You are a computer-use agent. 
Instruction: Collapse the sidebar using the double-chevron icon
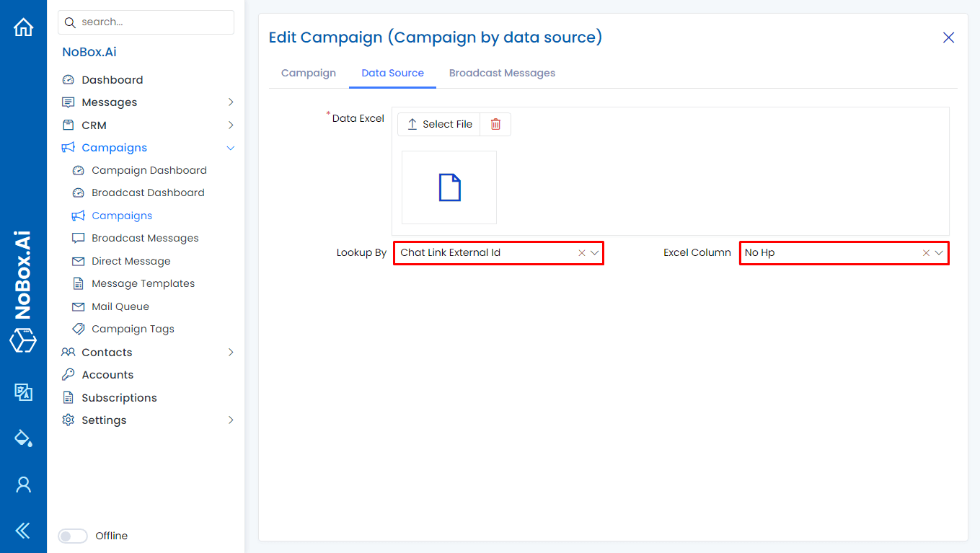23,530
